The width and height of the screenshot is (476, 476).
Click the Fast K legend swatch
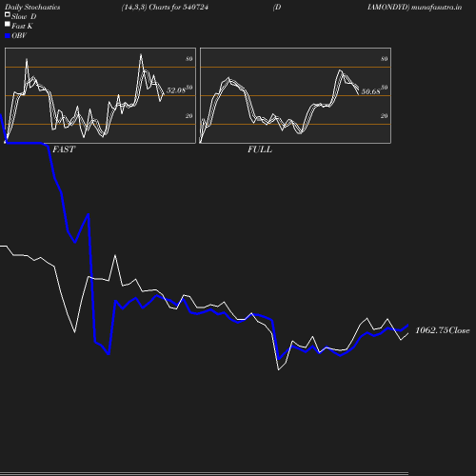[x=8, y=24]
